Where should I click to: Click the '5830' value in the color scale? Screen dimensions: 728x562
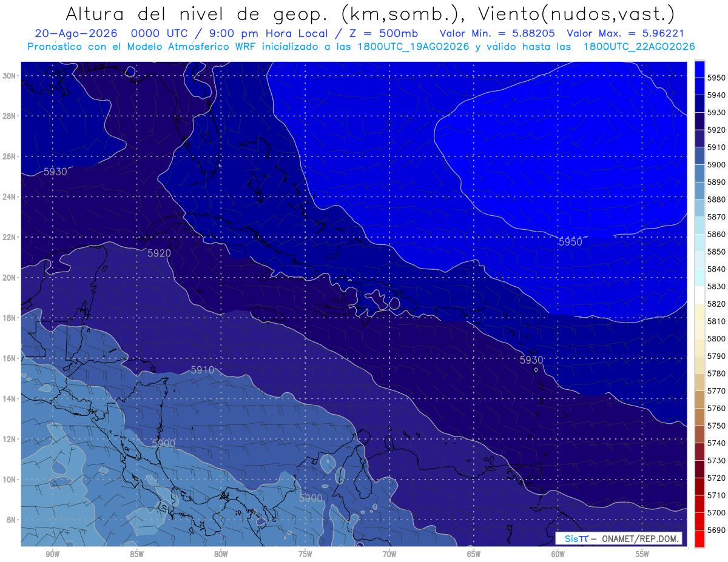pyautogui.click(x=716, y=286)
